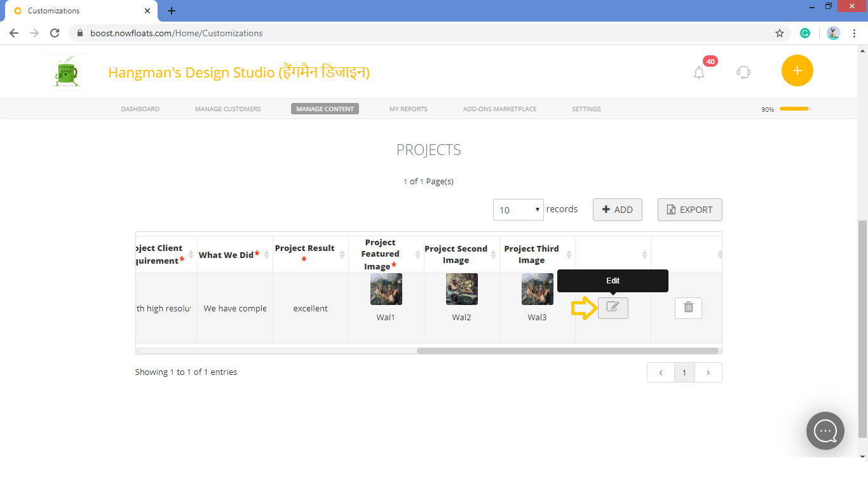Screen dimensions: 868x488
Task: Delete the project with the trash icon
Action: click(688, 308)
